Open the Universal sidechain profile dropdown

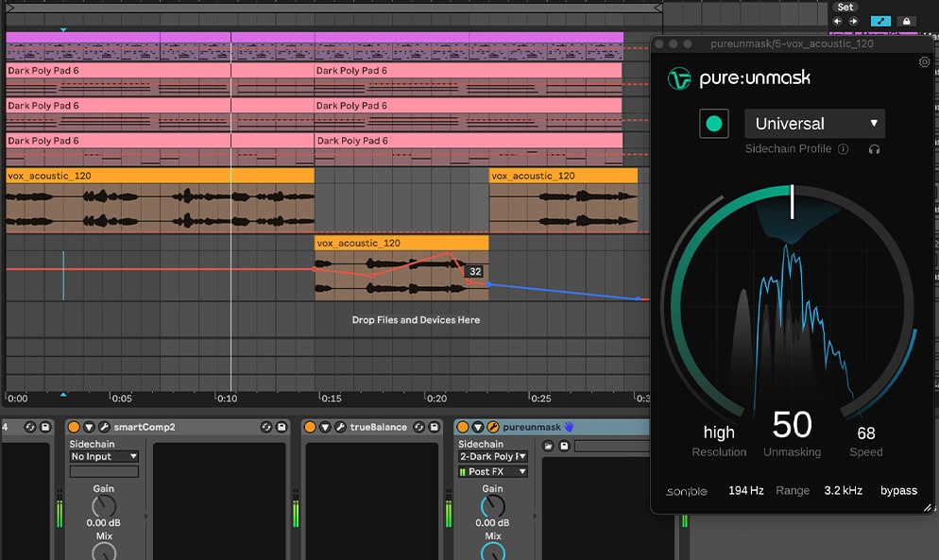pyautogui.click(x=814, y=124)
